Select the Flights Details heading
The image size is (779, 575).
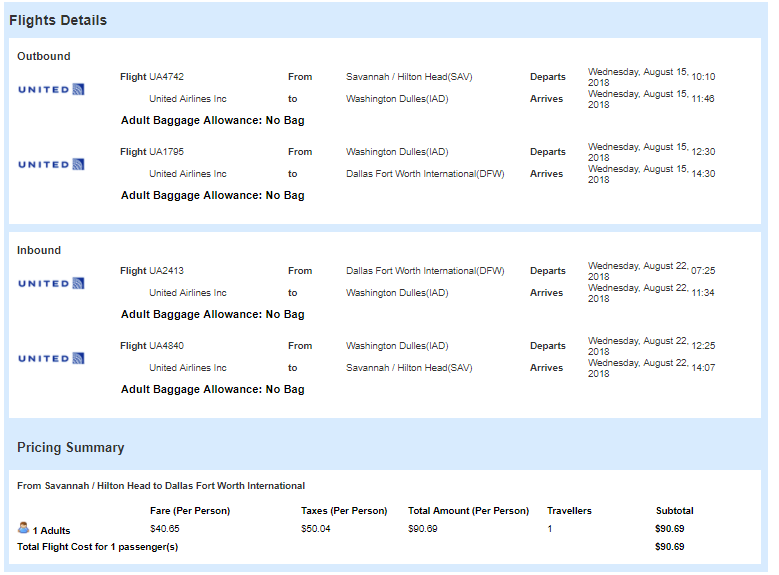click(x=58, y=20)
